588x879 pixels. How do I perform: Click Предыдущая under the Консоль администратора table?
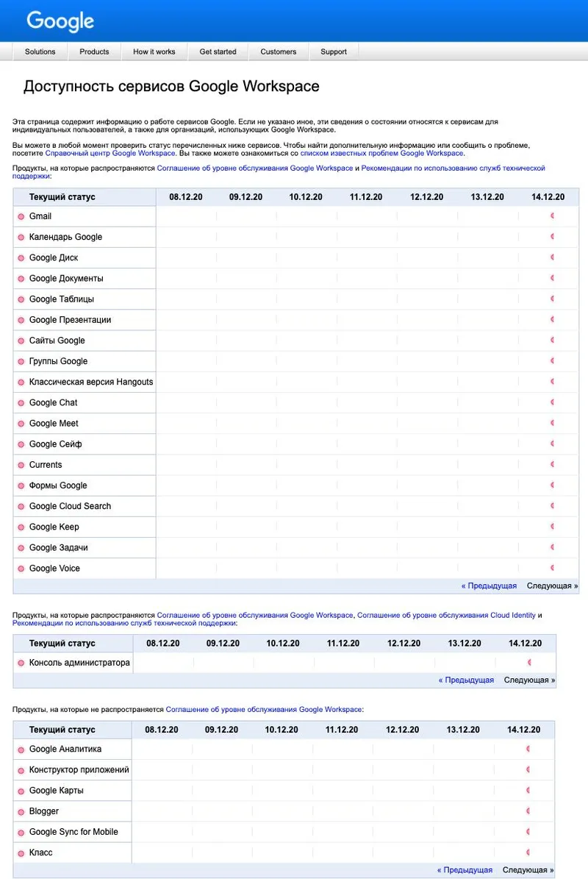466,680
